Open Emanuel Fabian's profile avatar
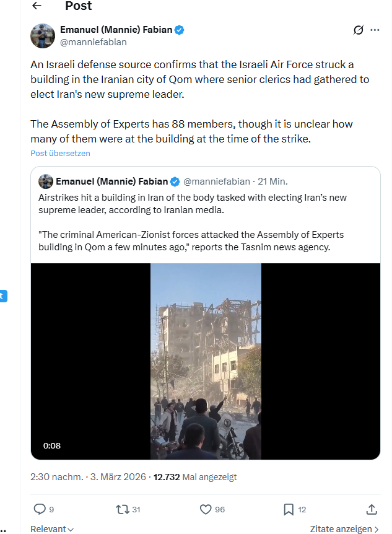This screenshot has width=392, height=534. click(43, 36)
